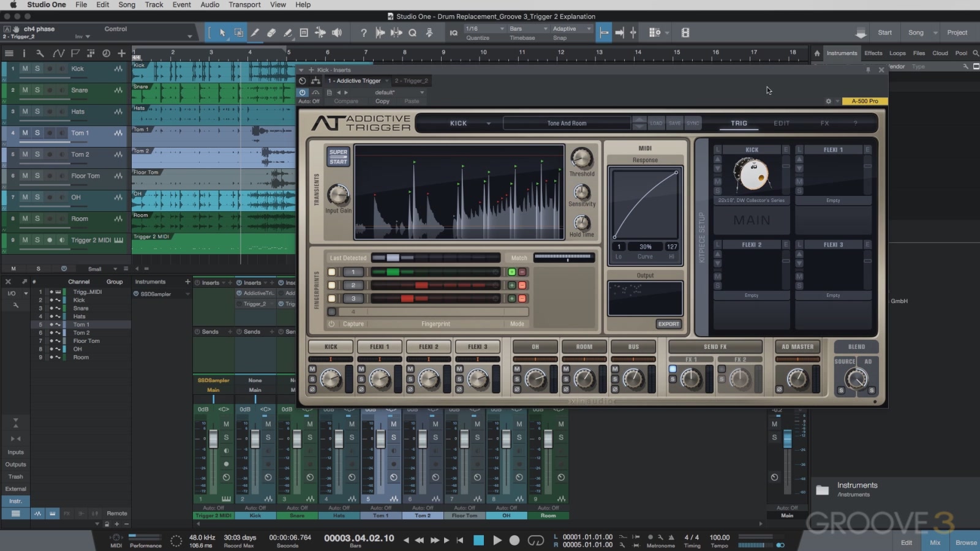Show automation with the curve icon
This screenshot has height=551, width=980.
point(58,53)
